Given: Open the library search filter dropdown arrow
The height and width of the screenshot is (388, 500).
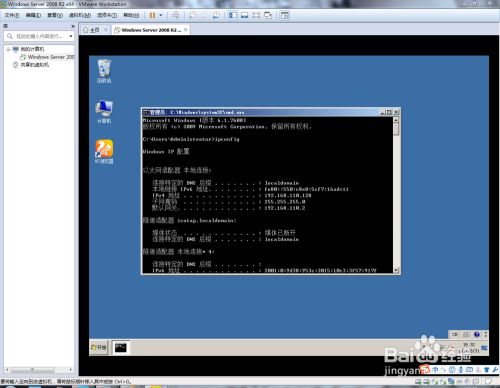Looking at the screenshot, I should click(71, 36).
